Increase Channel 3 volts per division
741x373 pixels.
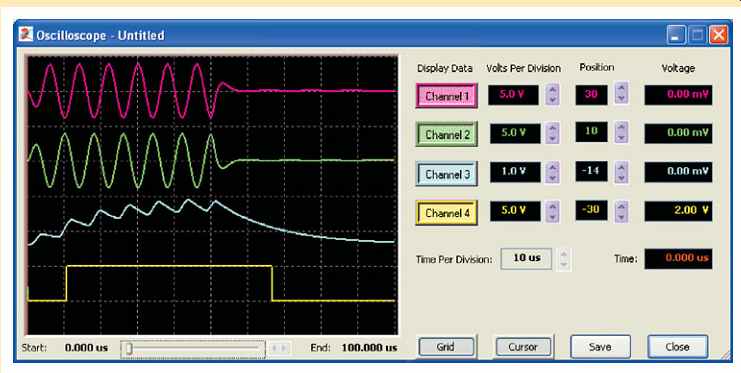[x=552, y=167]
